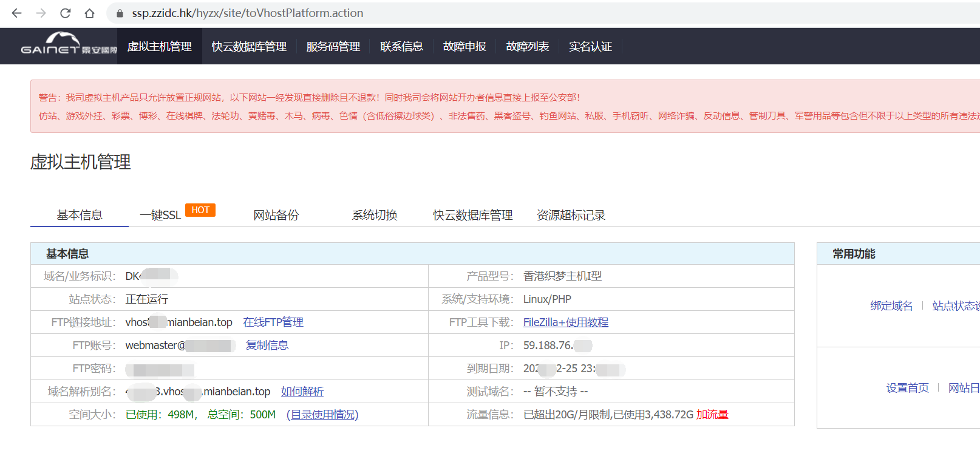Click the browser forward arrow

(x=41, y=13)
